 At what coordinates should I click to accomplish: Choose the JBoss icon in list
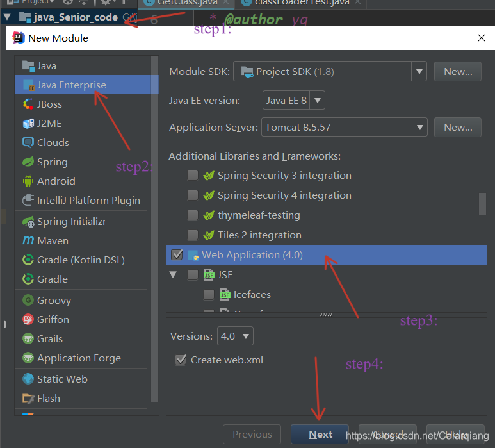(x=28, y=104)
